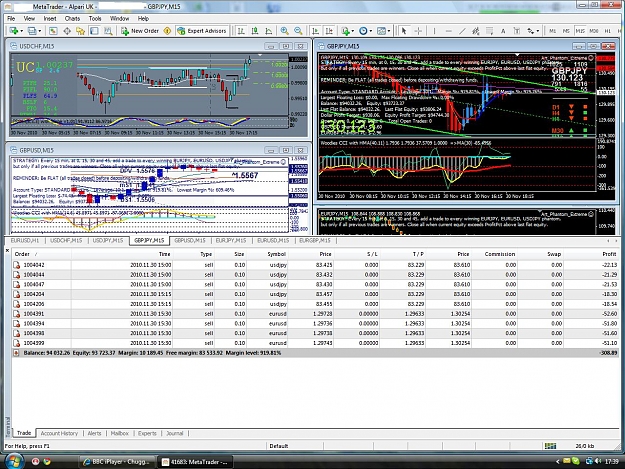The height and width of the screenshot is (469, 625).
Task: Switch to the EURGBP,M15 chart tab
Action: (x=315, y=240)
